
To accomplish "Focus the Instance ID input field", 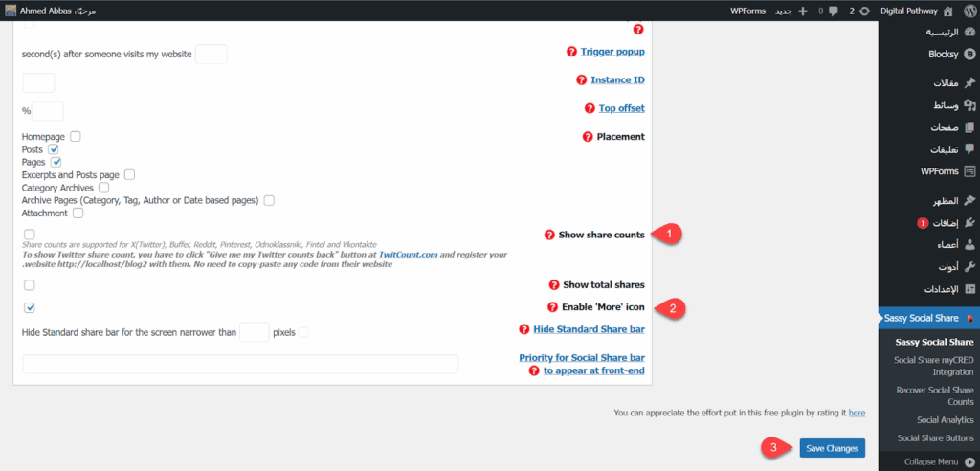I will point(38,82).
